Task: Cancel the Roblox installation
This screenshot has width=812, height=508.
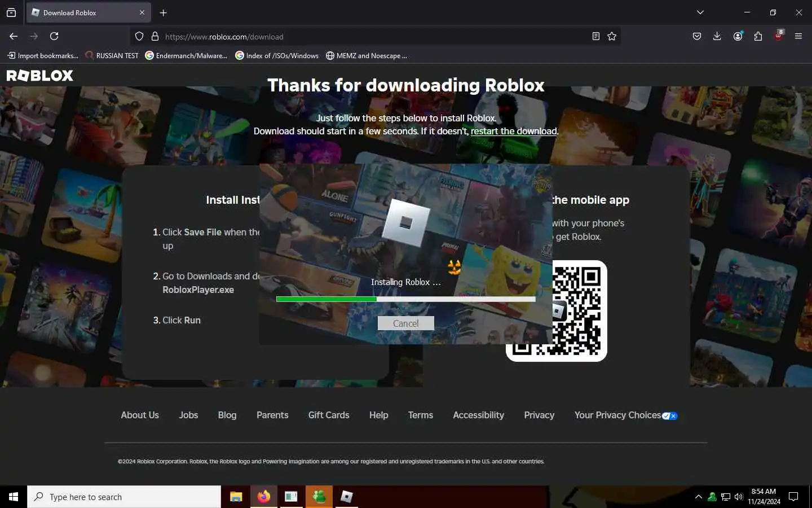Action: (x=406, y=323)
